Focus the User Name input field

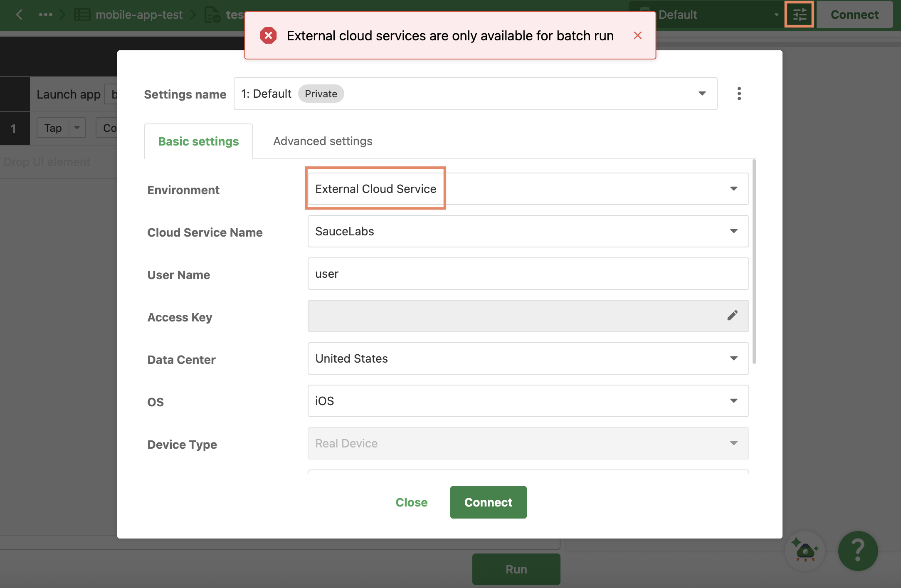528,274
